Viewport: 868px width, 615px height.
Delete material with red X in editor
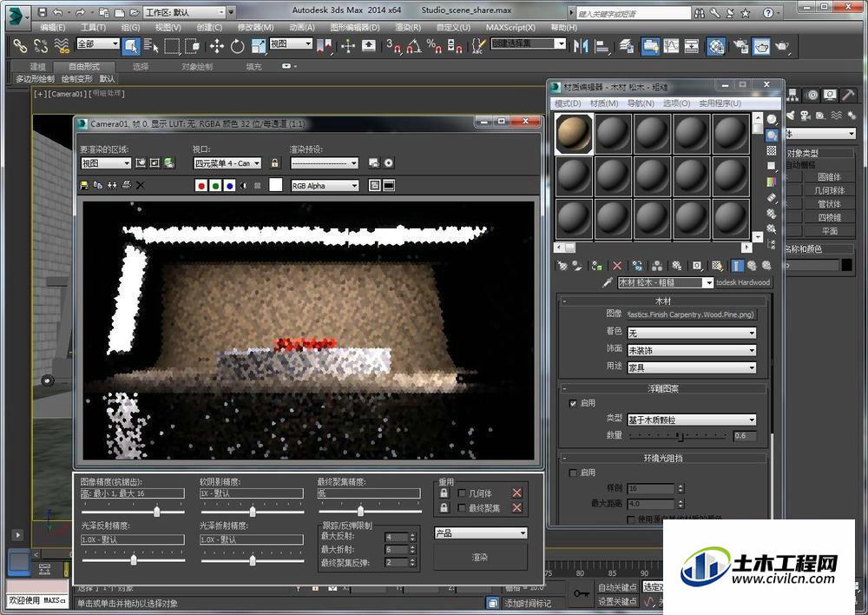pos(617,266)
